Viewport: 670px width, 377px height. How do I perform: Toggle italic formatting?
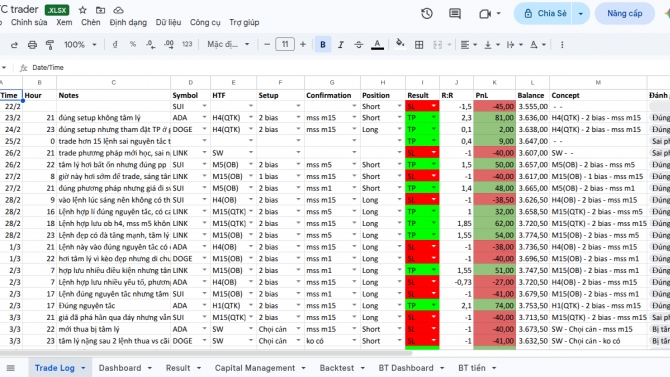[341, 44]
